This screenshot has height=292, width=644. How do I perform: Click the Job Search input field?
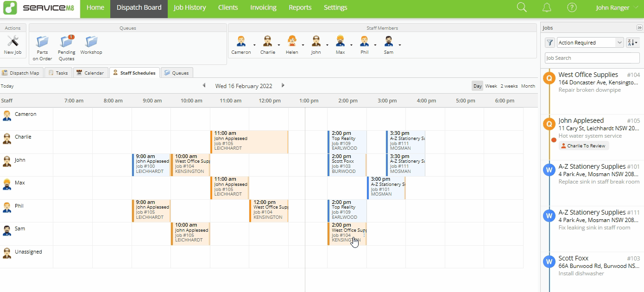[592, 57]
